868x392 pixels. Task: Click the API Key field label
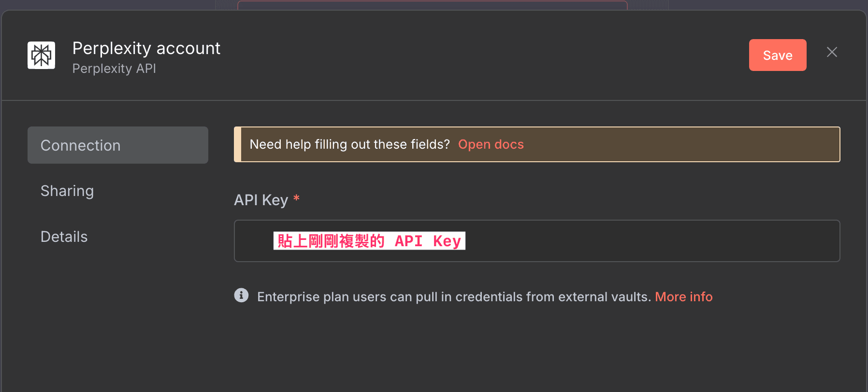click(261, 199)
